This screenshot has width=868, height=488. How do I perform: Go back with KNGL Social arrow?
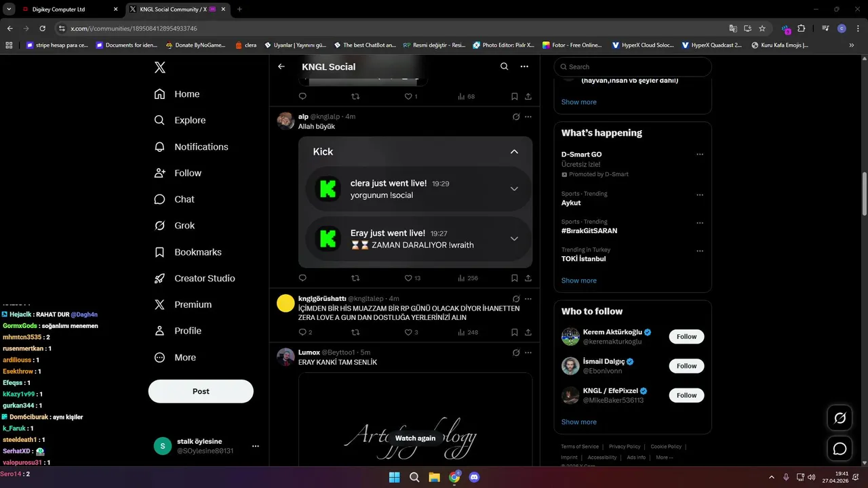point(281,66)
